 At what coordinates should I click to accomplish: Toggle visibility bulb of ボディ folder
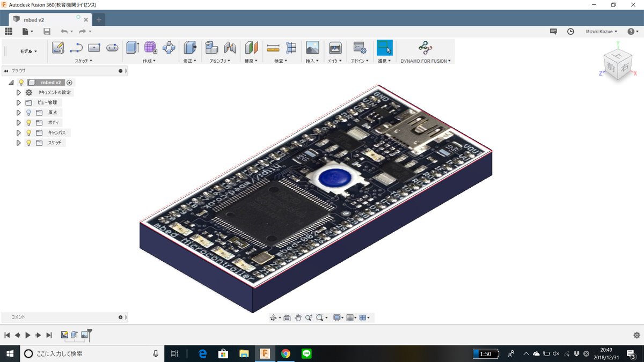click(29, 123)
